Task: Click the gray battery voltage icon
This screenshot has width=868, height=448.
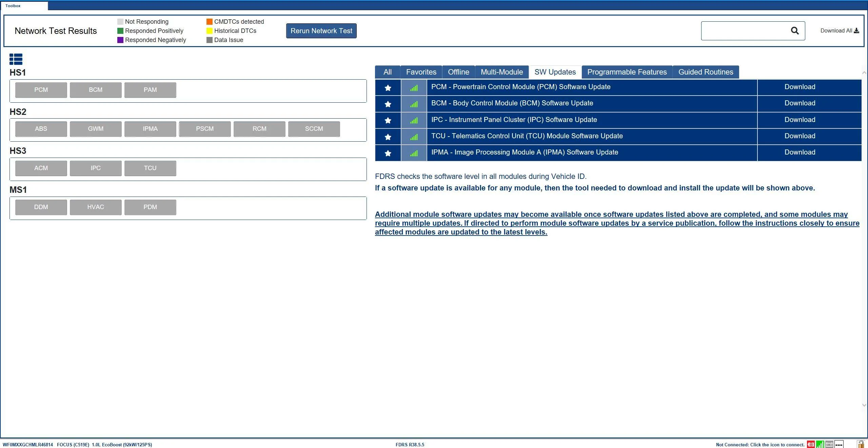Action: click(829, 444)
